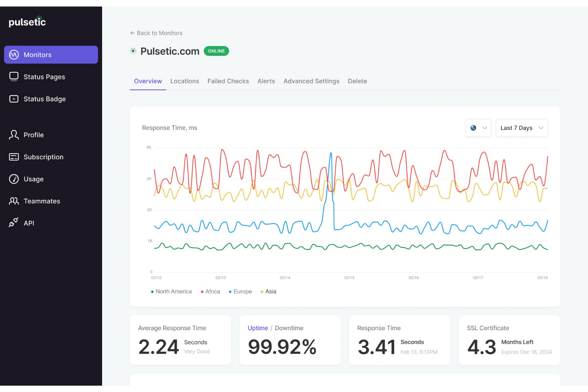This screenshot has height=392, width=588.
Task: Click the Status Badge sidebar icon
Action: (x=14, y=99)
